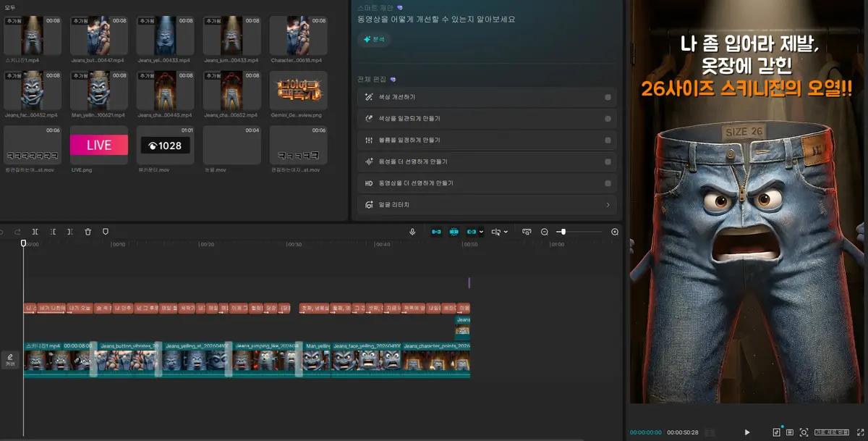Select the Jeans_jum...00433.mp4 media clip
868x441 pixels.
click(x=232, y=35)
